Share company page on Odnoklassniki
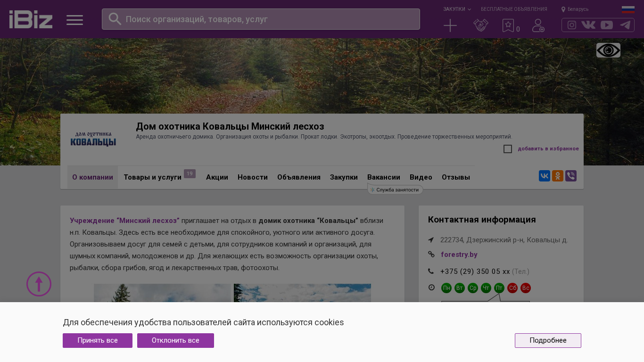Screen dimensions: 644x362 click(558, 176)
